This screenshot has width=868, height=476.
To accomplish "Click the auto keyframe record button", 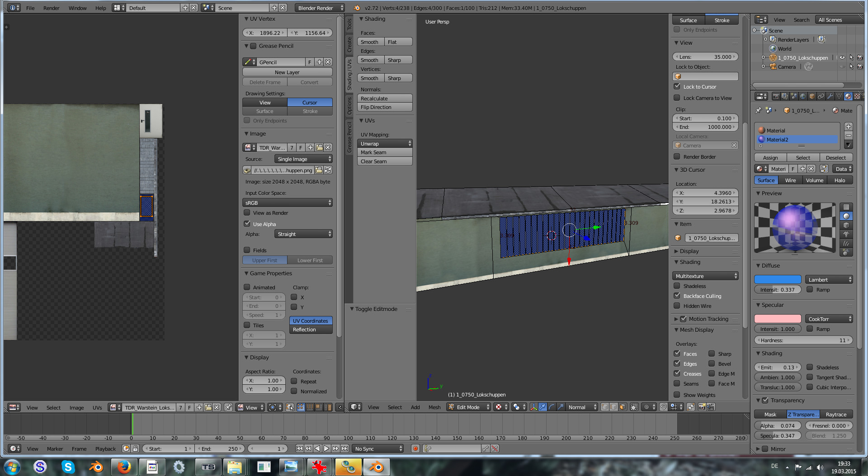I will click(x=415, y=449).
